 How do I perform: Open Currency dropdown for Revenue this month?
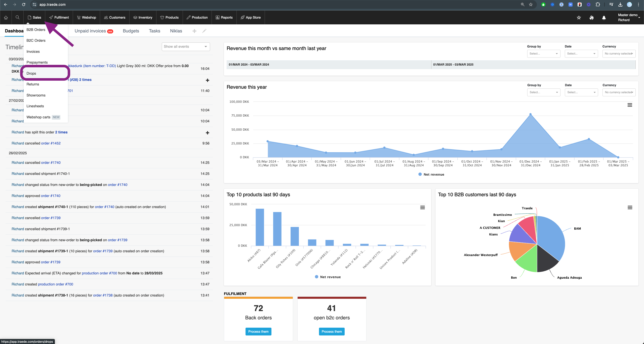coord(619,54)
